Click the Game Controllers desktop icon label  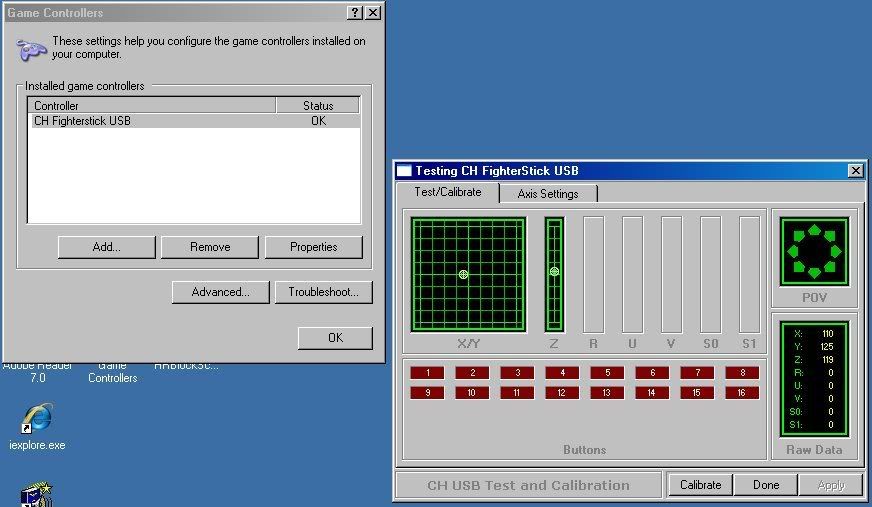point(112,371)
